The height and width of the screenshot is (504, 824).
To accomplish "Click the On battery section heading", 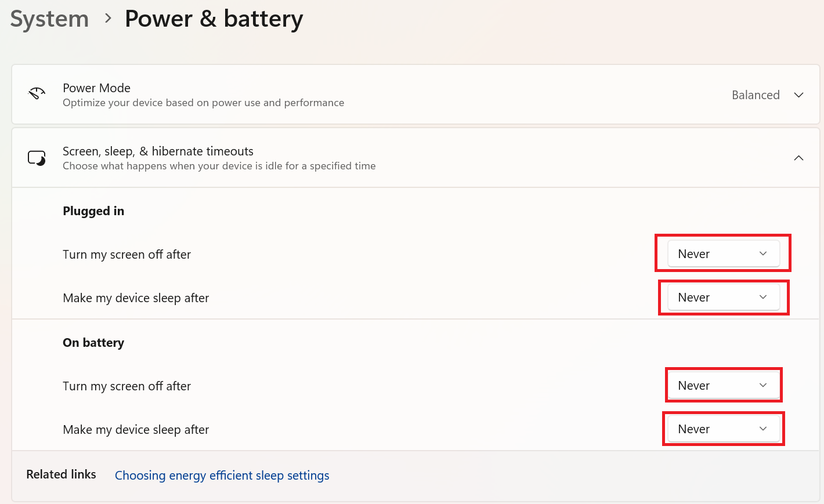I will [93, 343].
